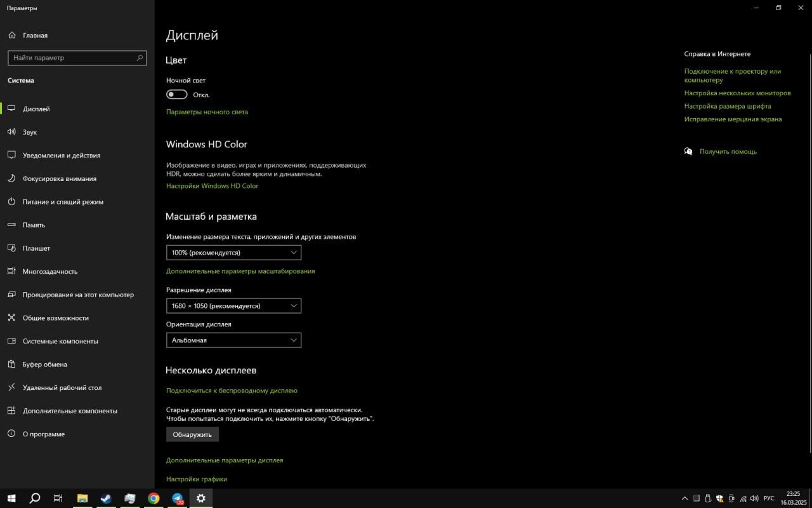Click the Settings gear on the taskbar
The height and width of the screenshot is (508, 812).
pos(201,498)
